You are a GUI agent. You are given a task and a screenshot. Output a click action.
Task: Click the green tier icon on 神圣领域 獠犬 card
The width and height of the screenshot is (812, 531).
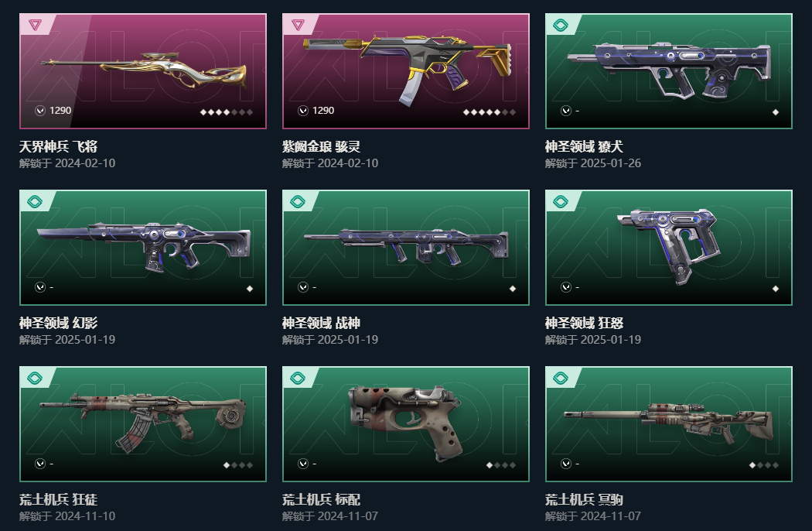click(561, 25)
